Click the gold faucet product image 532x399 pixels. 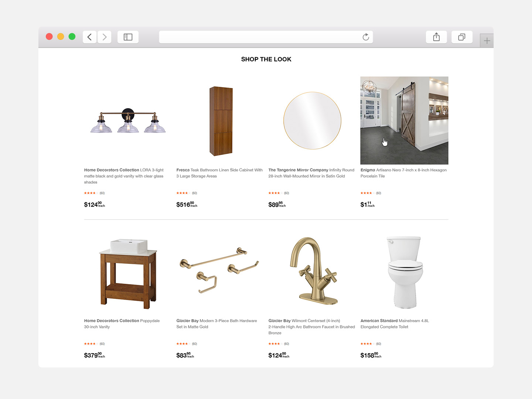coord(314,271)
